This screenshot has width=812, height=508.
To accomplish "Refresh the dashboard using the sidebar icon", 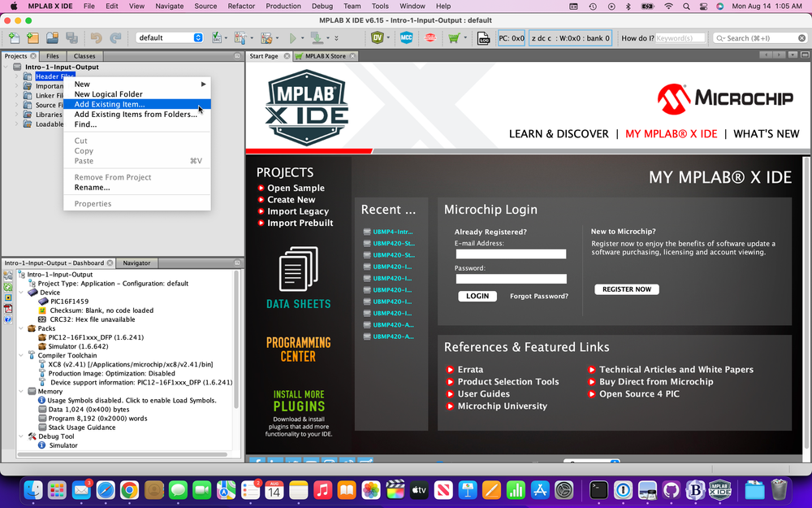I will (x=6, y=286).
